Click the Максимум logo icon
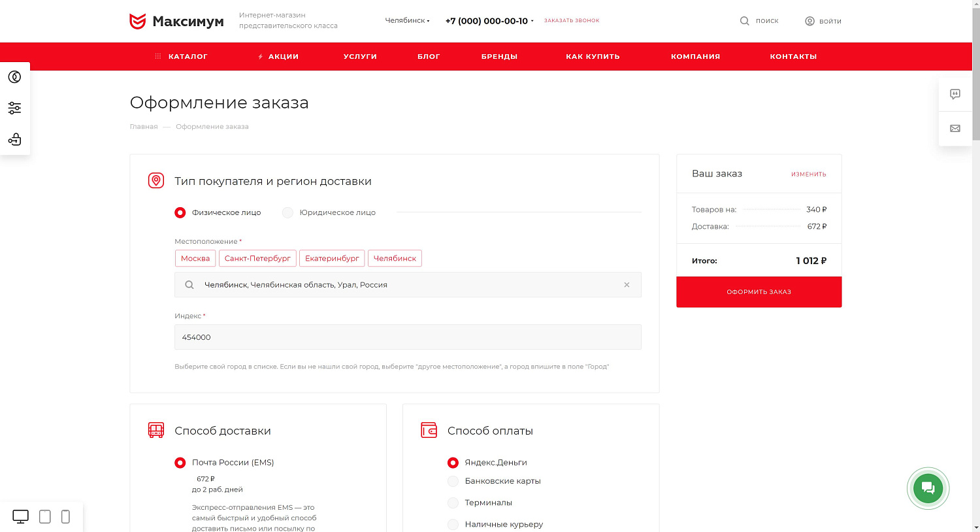 (x=137, y=22)
